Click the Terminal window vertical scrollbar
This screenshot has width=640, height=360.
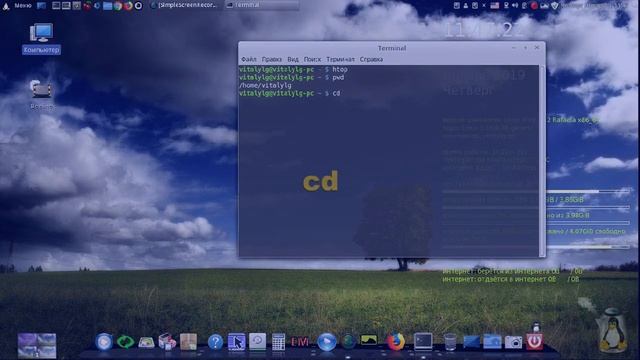(542, 161)
